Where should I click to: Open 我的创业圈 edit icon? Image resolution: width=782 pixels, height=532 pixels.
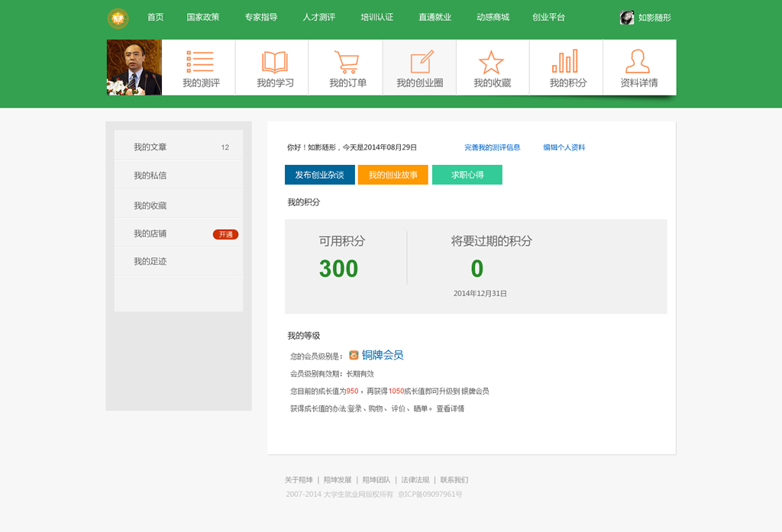tap(421, 62)
